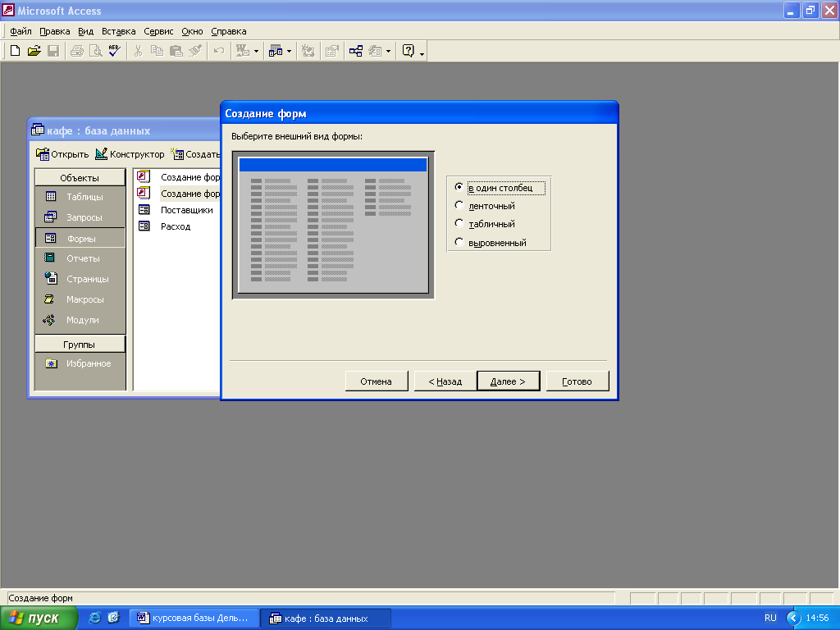Select the Отчеты objects icon

pos(51,258)
